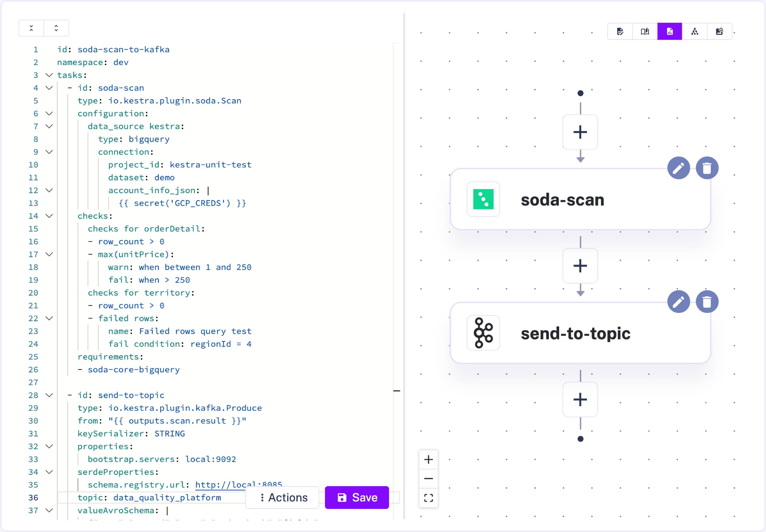The image size is (766, 532).
Task: Zoom out of the topology canvas
Action: (428, 479)
